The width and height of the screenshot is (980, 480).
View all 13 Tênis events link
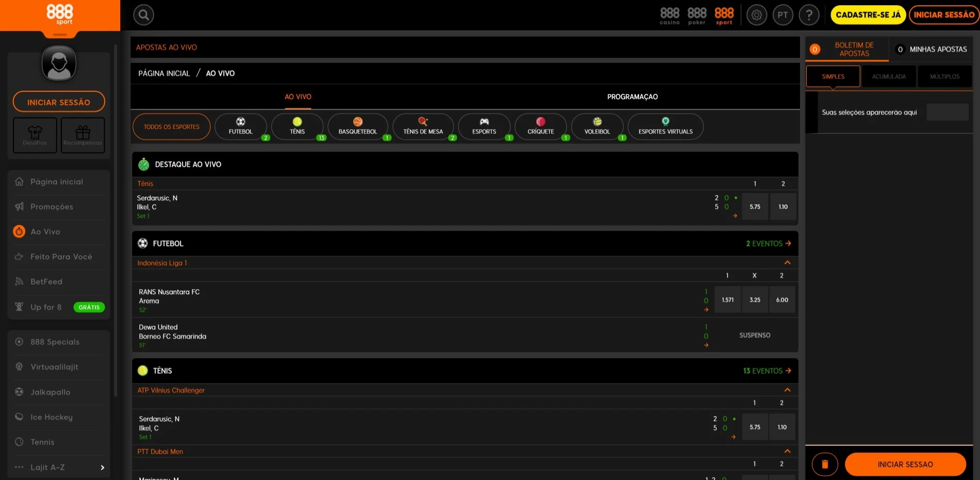click(767, 371)
